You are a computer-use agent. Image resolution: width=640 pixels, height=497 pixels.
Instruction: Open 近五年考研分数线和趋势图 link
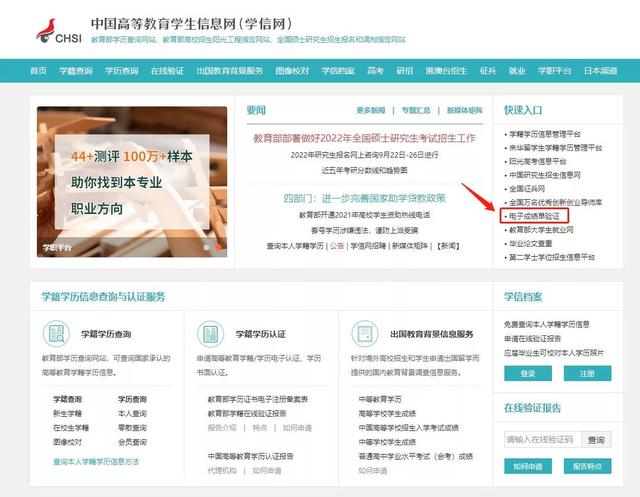tap(364, 170)
